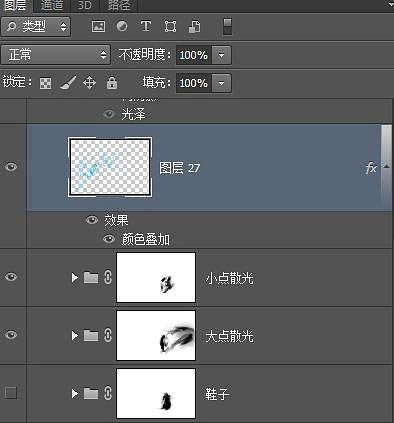The image size is (394, 423).
Task: Toggle visibility of 颜色叠加 effect
Action: click(x=109, y=239)
